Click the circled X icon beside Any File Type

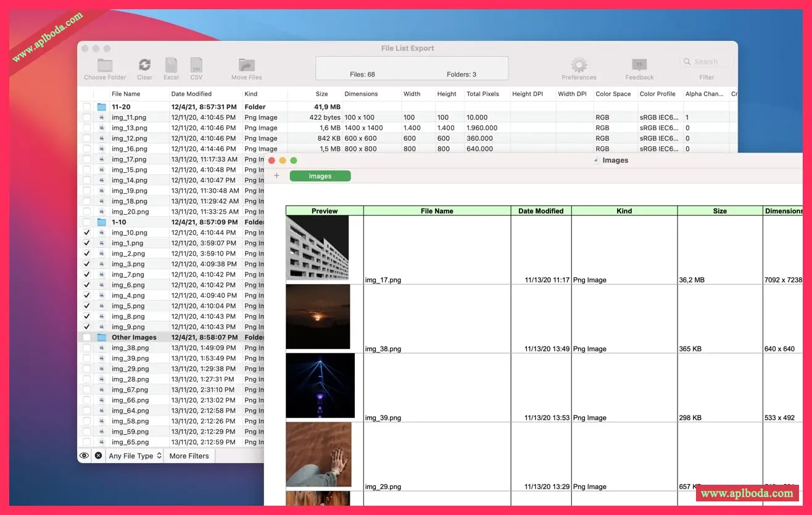[x=98, y=456]
